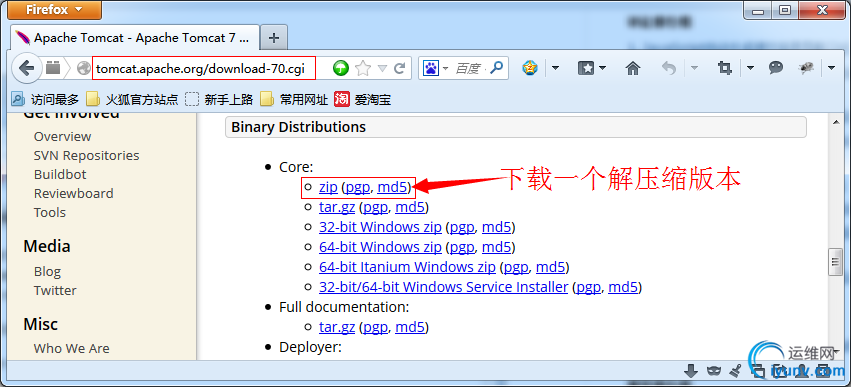The height and width of the screenshot is (387, 851).
Task: Open the 爱淘宝 bookmark
Action: pyautogui.click(x=363, y=99)
